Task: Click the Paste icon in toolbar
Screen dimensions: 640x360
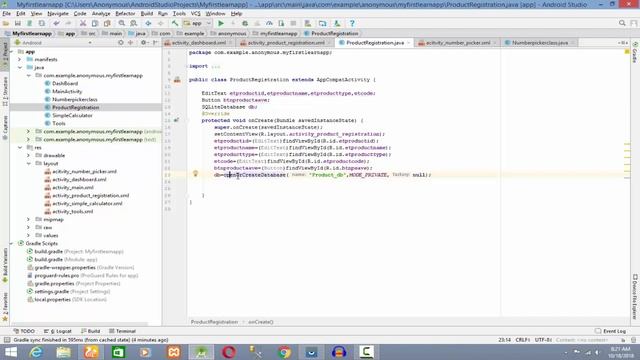Action: click(107, 24)
